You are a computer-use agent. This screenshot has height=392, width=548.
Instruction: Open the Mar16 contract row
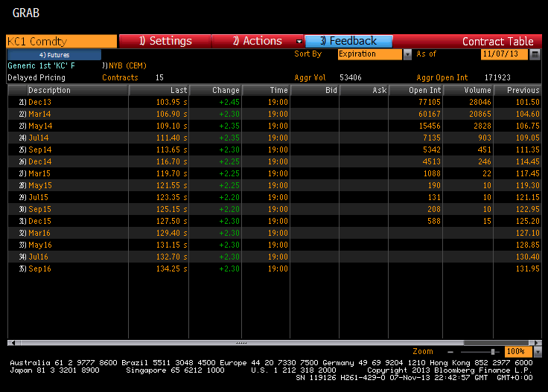coord(274,233)
